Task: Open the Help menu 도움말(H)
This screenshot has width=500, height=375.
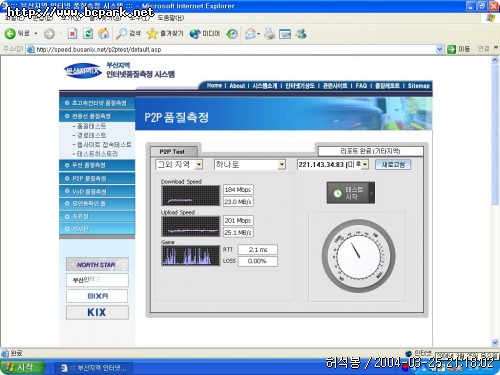Action: (171, 18)
